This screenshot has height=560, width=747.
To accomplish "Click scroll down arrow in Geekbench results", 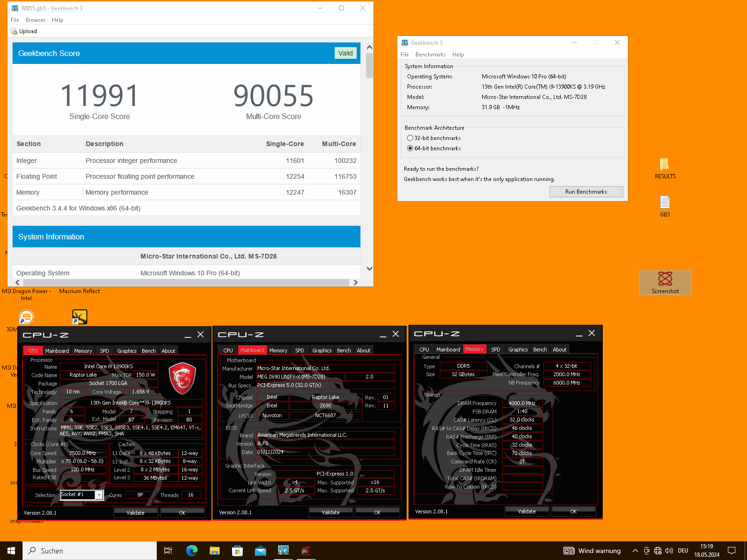I will (369, 268).
